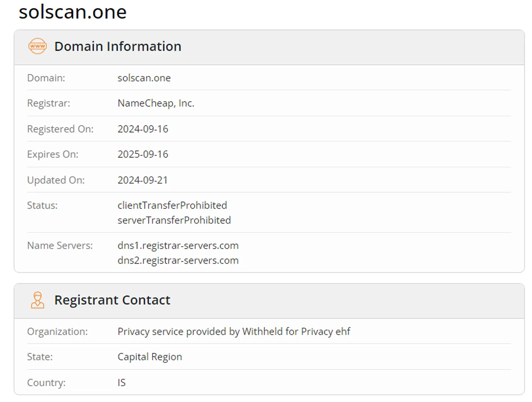Click the solscan.one page title
This screenshot has height=402, width=532.
[73, 12]
